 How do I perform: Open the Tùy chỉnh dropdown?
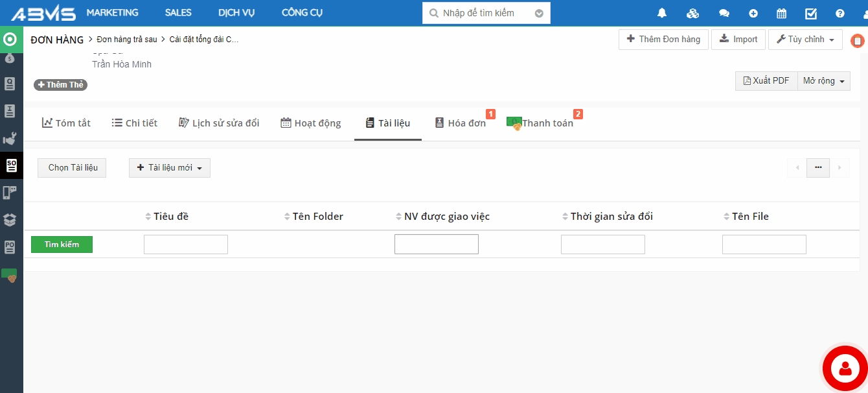(x=805, y=40)
